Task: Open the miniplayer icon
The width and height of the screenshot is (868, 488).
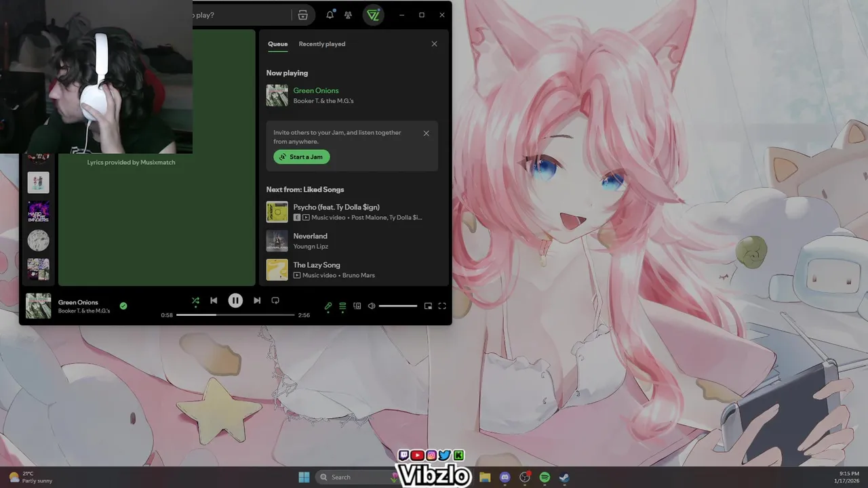Action: (x=428, y=306)
